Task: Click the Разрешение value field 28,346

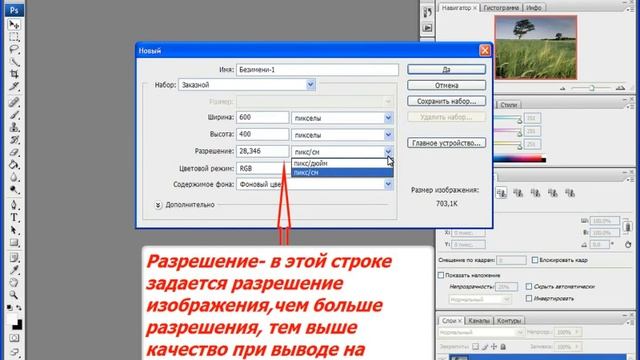Action: point(262,151)
